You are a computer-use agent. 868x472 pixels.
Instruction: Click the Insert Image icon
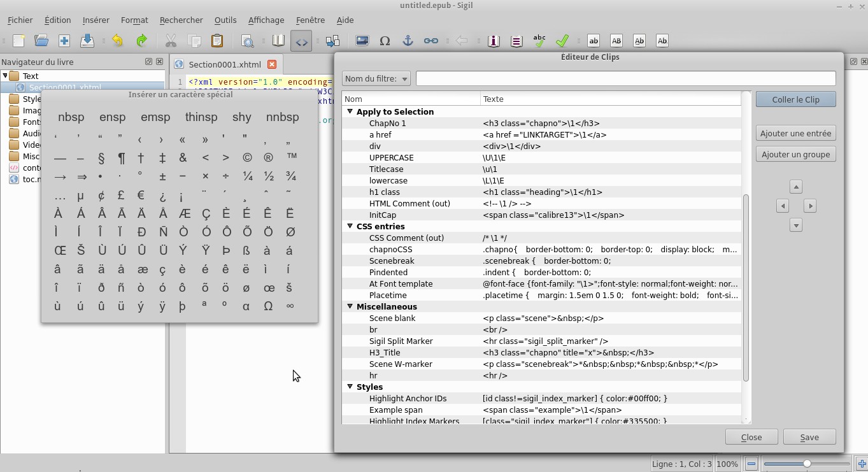click(x=362, y=41)
